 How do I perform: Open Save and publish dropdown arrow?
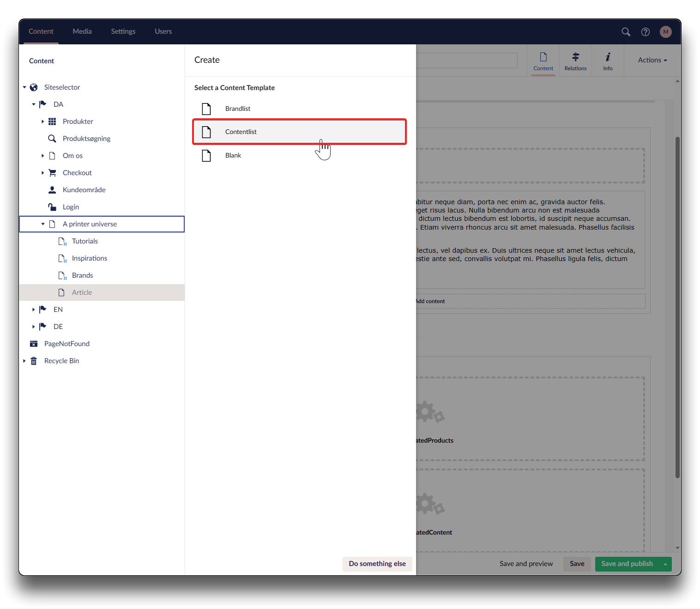[665, 564]
